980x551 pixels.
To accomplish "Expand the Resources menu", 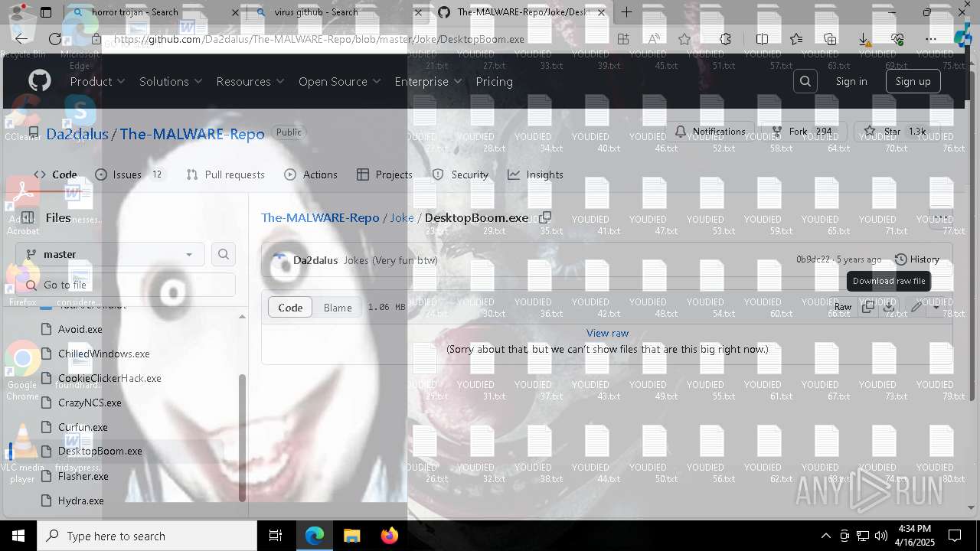I will pyautogui.click(x=250, y=81).
